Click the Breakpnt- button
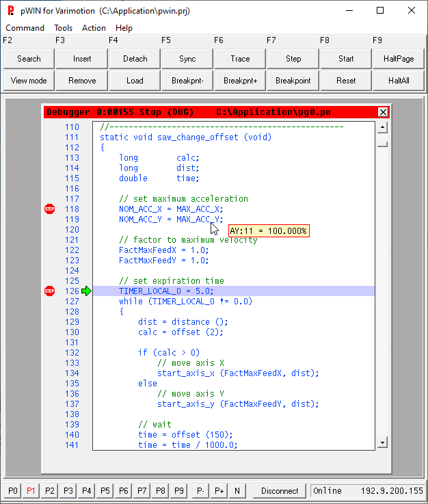428x504 pixels. tap(187, 81)
